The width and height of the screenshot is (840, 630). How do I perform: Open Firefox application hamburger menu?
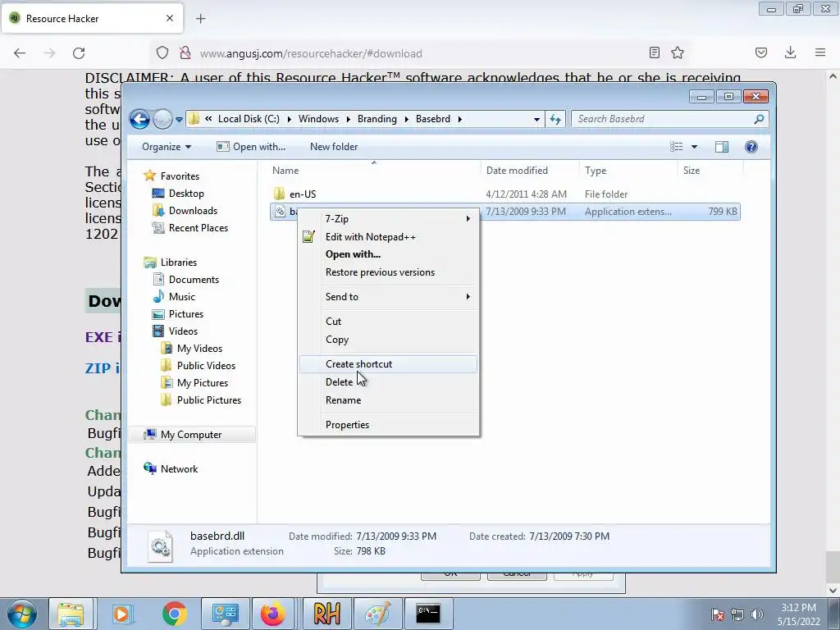pyautogui.click(x=820, y=52)
